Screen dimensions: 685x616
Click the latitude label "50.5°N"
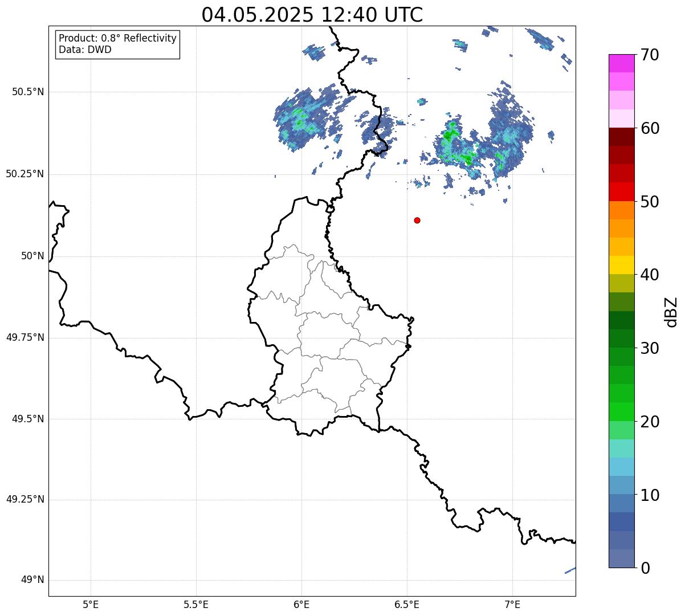28,92
